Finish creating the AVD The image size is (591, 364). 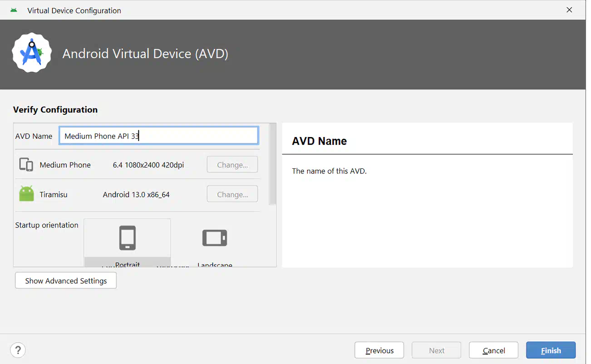(x=551, y=350)
